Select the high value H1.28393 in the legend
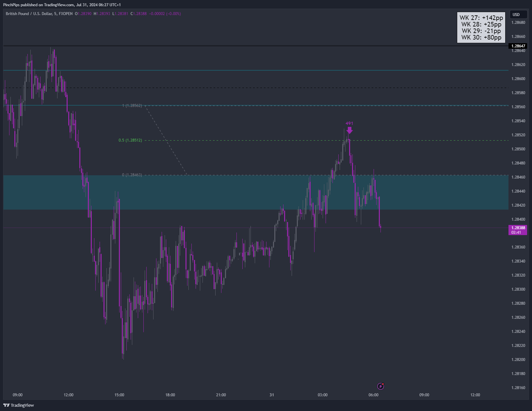This screenshot has width=532, height=411. (x=102, y=14)
